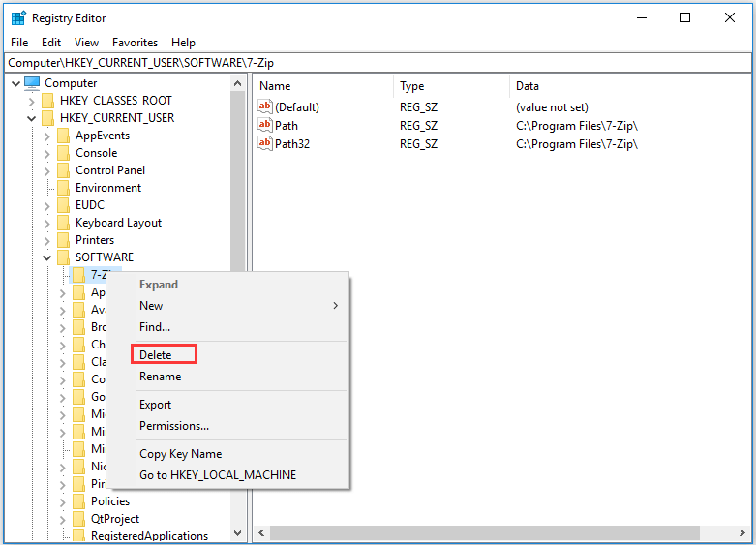
Task: Click the Console folder icon
Action: [63, 153]
